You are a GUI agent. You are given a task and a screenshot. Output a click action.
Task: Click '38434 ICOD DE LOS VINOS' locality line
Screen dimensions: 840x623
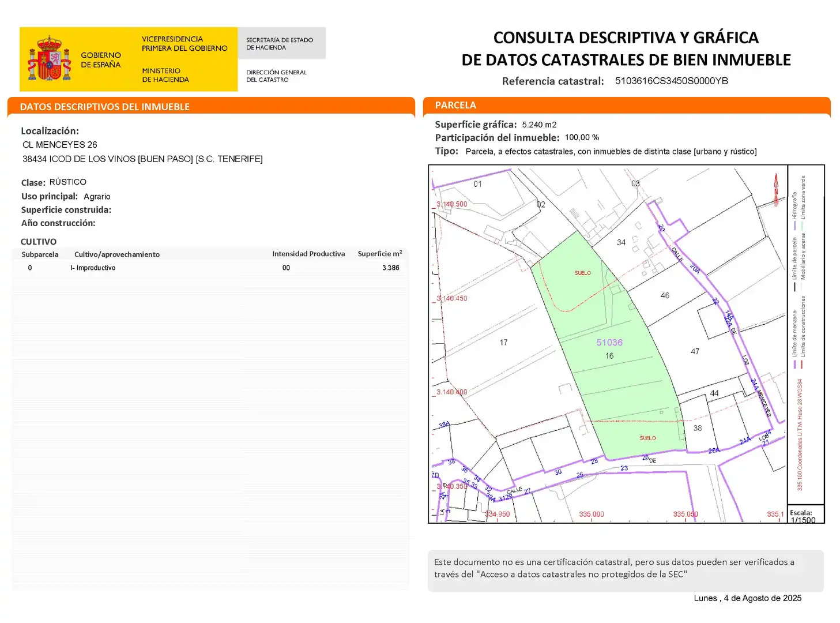(x=142, y=159)
